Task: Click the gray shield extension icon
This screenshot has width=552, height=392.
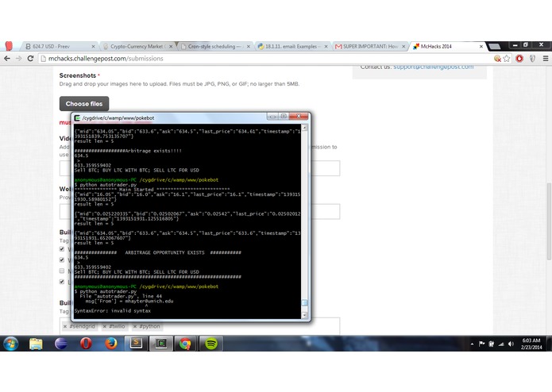Action: click(x=532, y=59)
